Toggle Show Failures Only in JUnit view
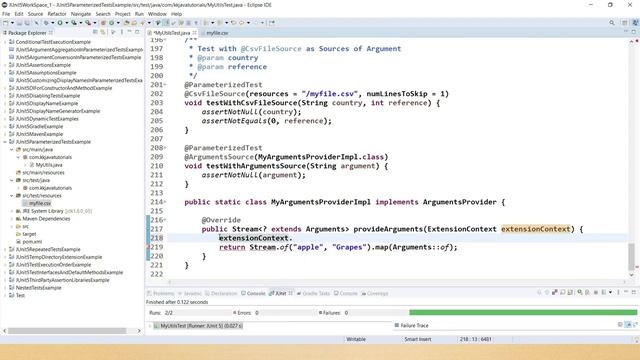The image size is (640, 360). point(555,293)
